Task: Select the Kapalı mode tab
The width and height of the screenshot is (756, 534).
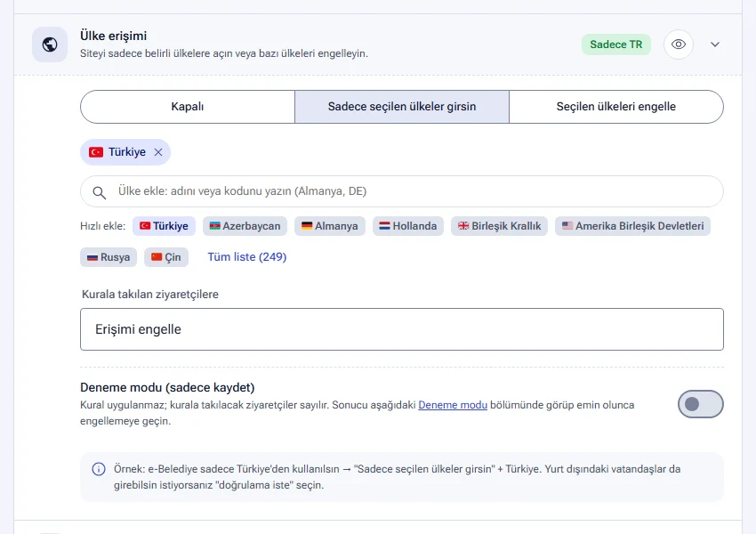Action: pyautogui.click(x=188, y=107)
